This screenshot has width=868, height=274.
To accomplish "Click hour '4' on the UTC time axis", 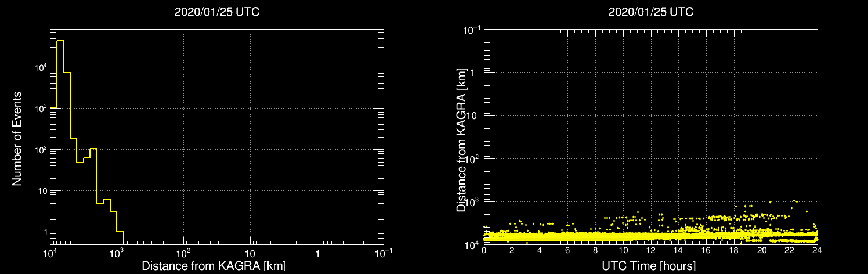I will pyautogui.click(x=540, y=251).
